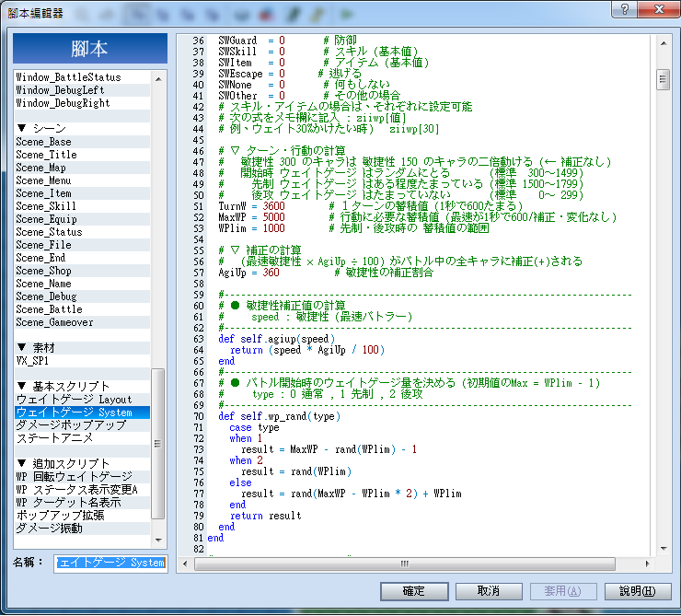
Task: Open Scene_Base script
Action: (82, 142)
